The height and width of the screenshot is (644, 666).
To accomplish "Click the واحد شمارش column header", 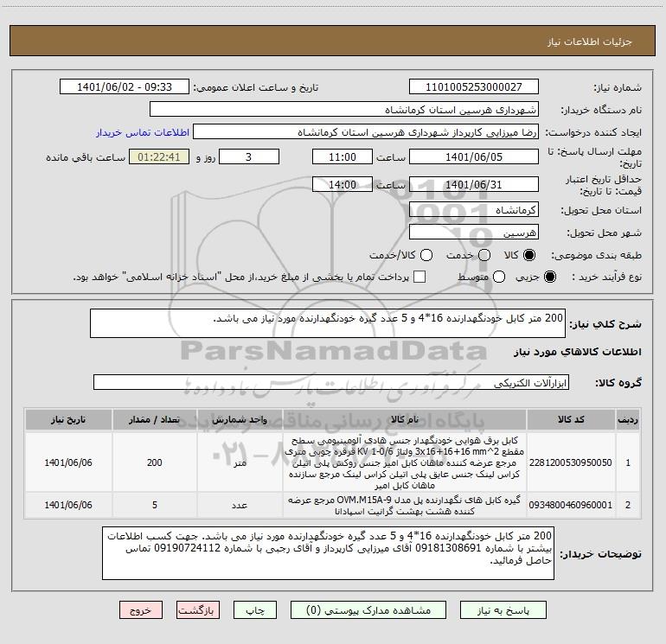I will pos(240,419).
